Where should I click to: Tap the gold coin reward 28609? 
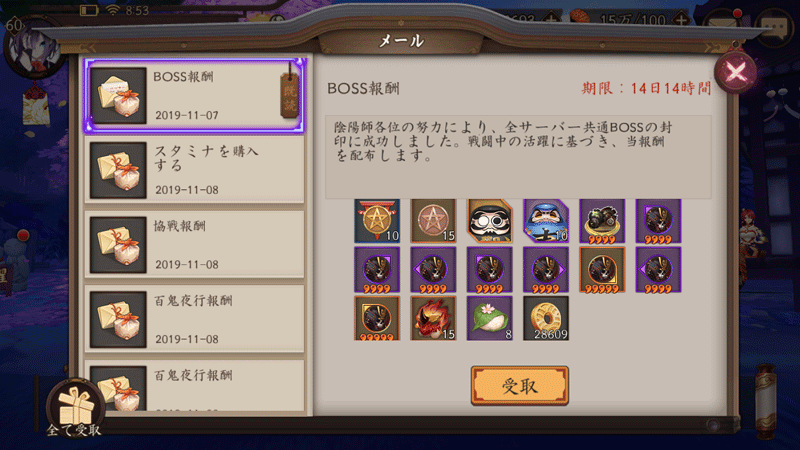pos(546,318)
